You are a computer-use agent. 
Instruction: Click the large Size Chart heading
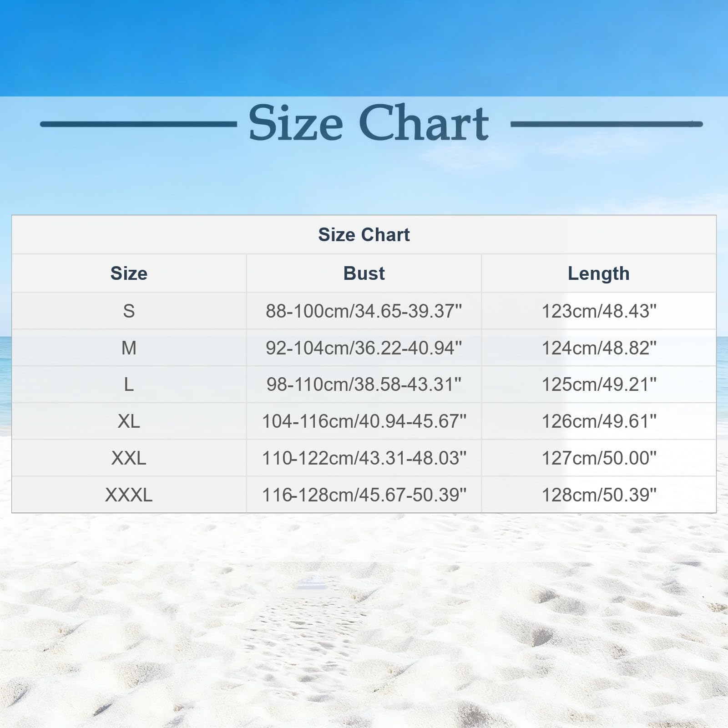tap(369, 123)
